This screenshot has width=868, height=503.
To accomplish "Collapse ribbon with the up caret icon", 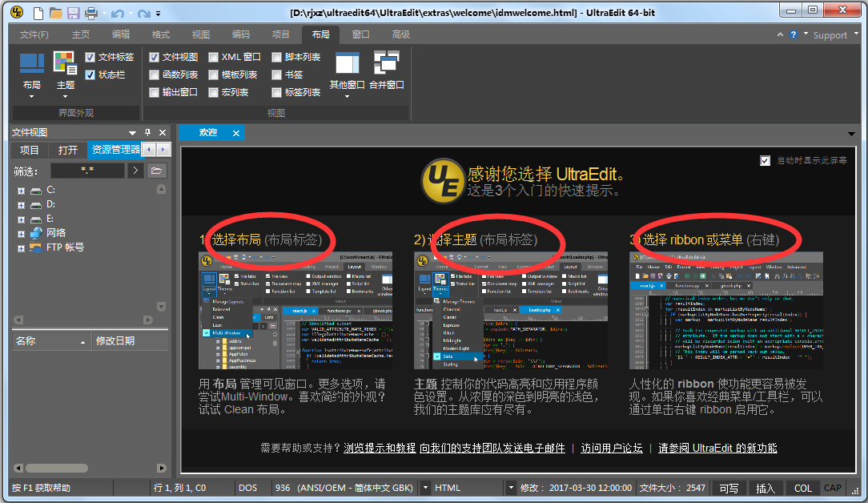I will [x=780, y=34].
